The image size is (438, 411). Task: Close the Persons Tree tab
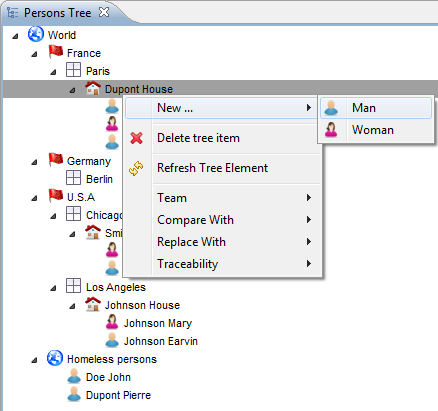(104, 12)
